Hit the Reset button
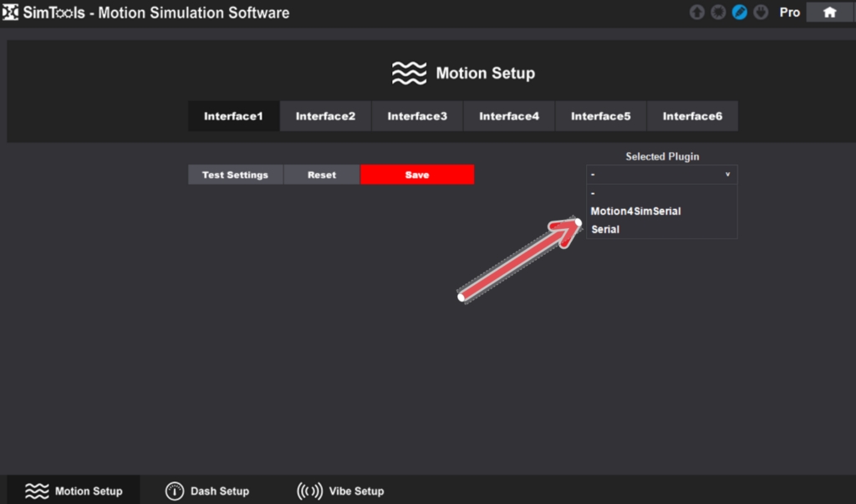This screenshot has width=856, height=504. click(x=322, y=175)
